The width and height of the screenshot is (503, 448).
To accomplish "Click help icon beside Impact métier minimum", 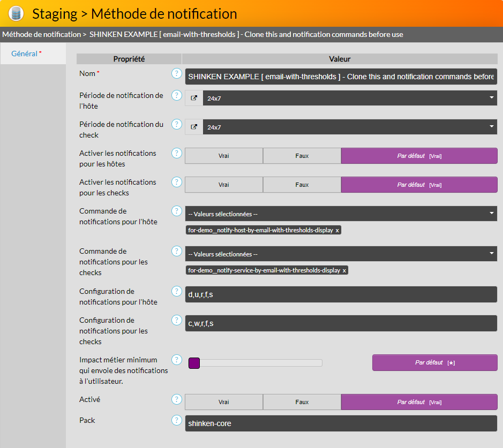I will (176, 360).
